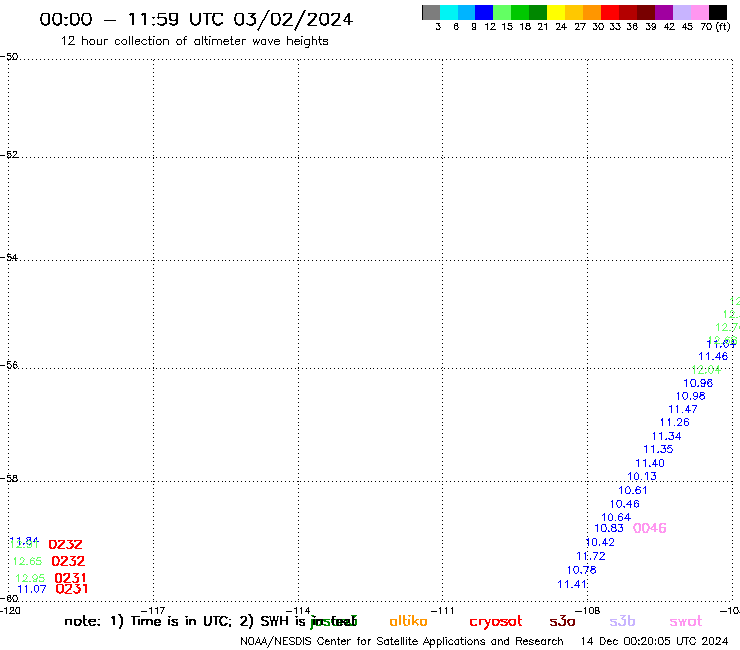740x650 pixels.
Task: Click the -54 latitude axis label
Action: tap(9, 258)
